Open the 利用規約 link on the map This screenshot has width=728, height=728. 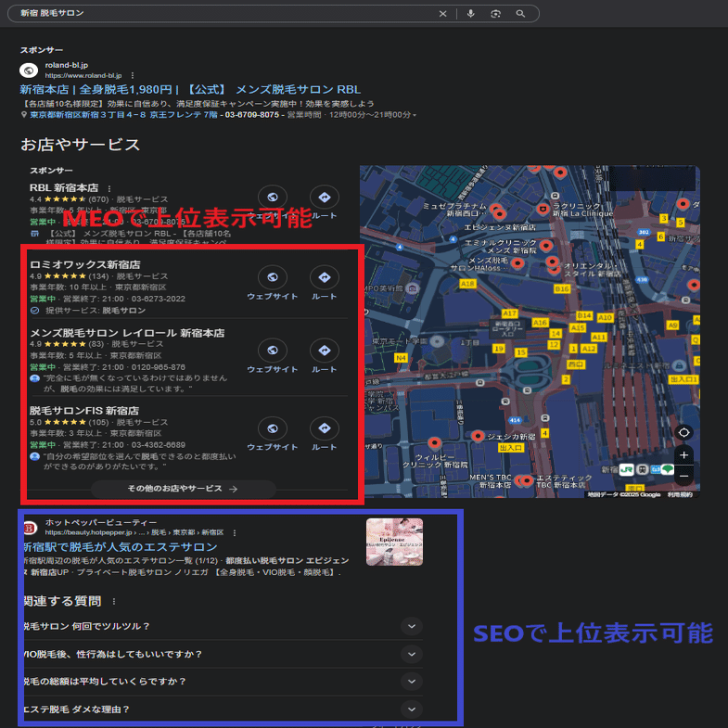(680, 494)
